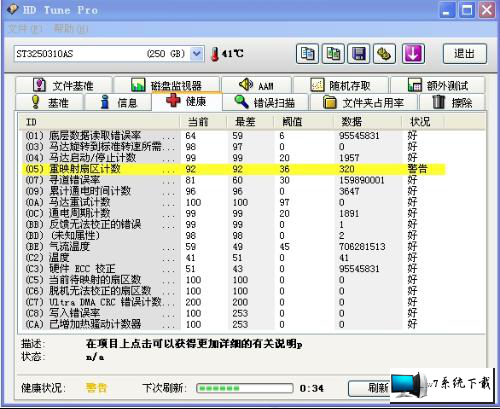
Task: Open the drive selection dropdown arrow
Action: pyautogui.click(x=197, y=53)
